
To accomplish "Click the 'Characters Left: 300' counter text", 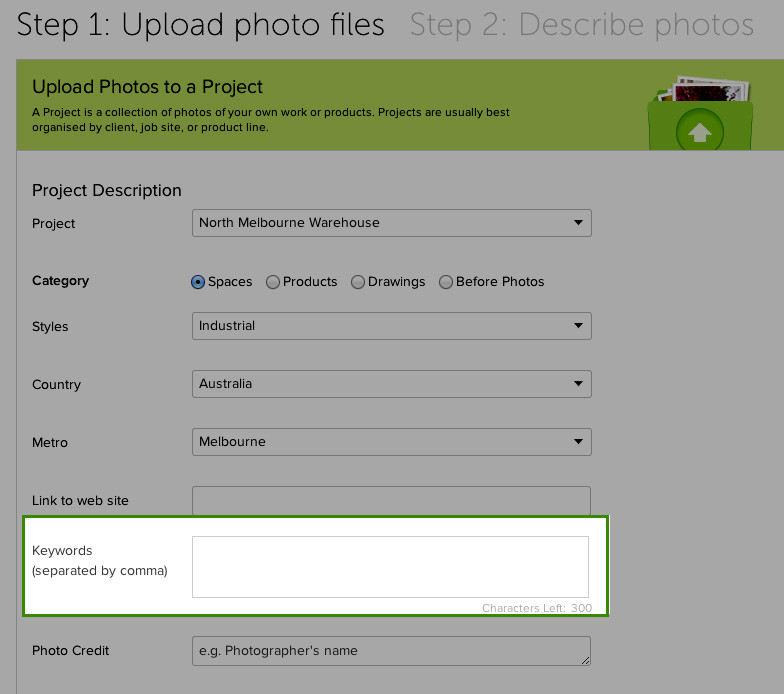I will coord(536,608).
